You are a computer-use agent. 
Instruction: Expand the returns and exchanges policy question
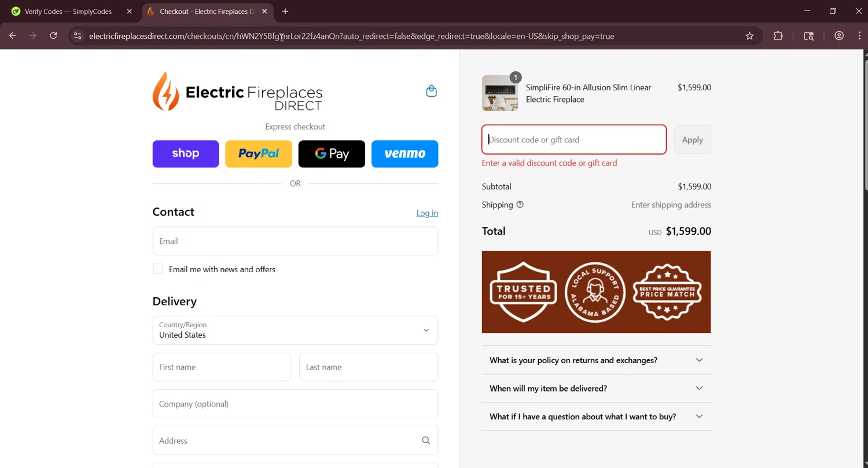pos(596,360)
